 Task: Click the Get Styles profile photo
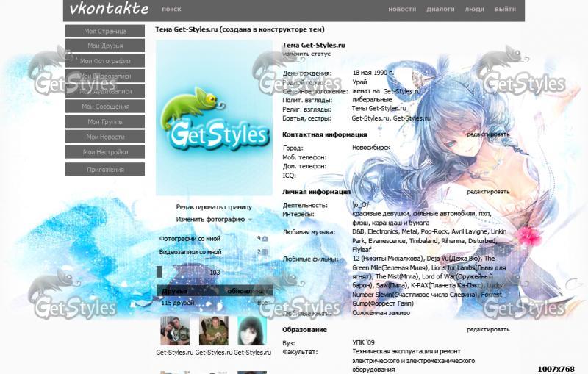pyautogui.click(x=214, y=118)
